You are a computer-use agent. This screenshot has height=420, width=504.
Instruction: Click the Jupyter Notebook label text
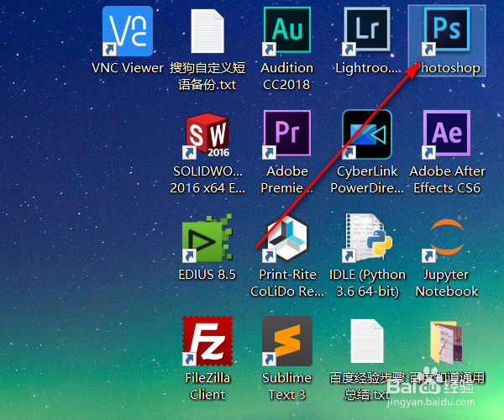(447, 283)
